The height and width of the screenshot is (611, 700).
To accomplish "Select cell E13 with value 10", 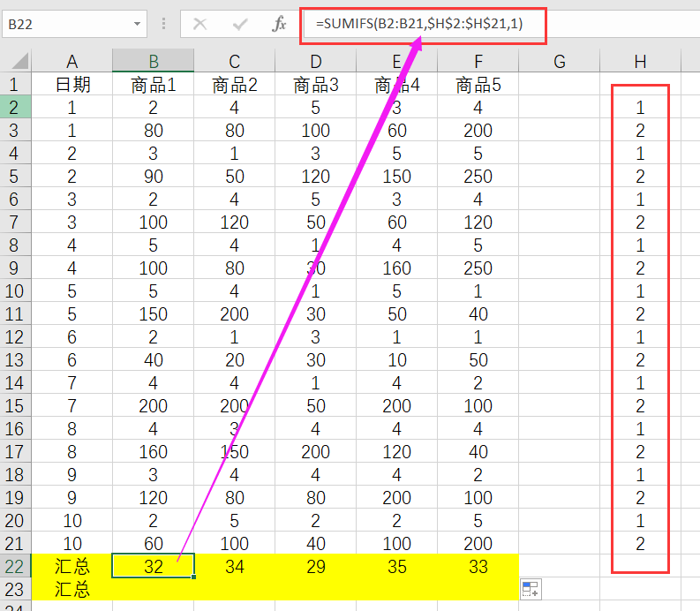I will (397, 359).
